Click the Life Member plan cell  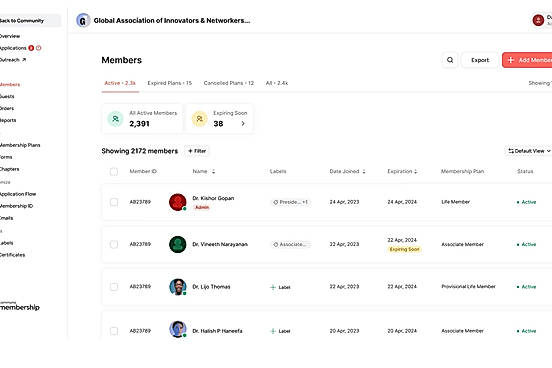(456, 202)
